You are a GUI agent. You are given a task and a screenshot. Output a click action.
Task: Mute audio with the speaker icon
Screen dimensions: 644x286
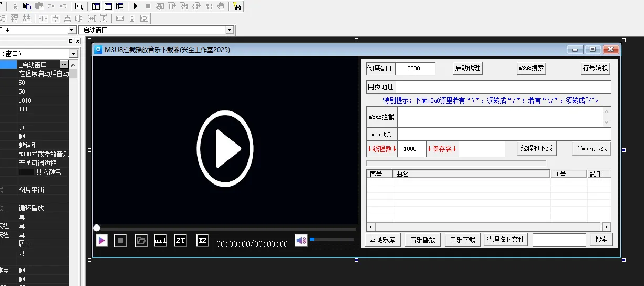tap(301, 240)
